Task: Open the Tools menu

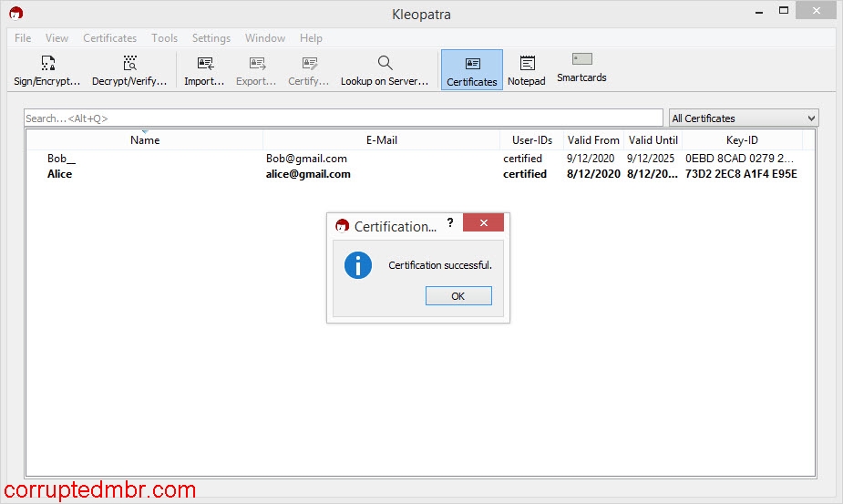Action: pyautogui.click(x=165, y=38)
